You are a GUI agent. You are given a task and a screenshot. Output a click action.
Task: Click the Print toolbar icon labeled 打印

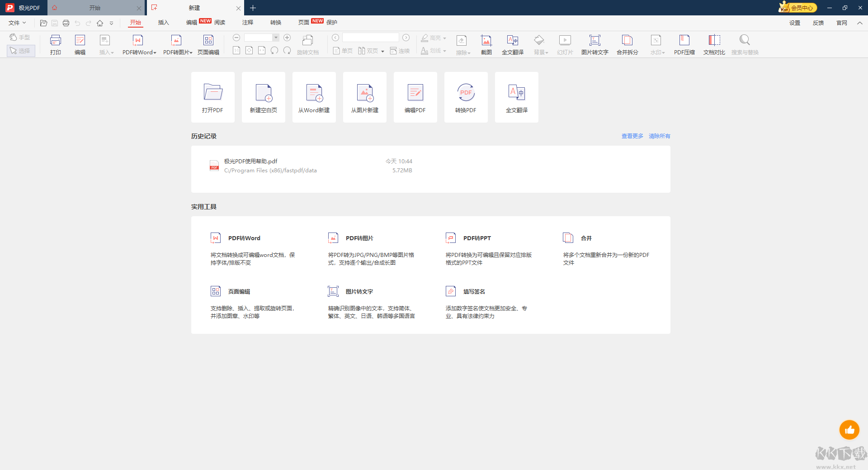[56, 44]
